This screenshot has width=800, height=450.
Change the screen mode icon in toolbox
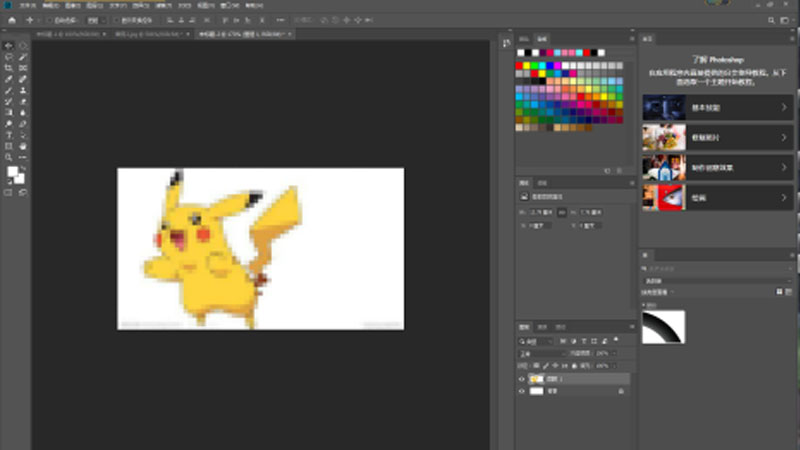pyautogui.click(x=23, y=193)
